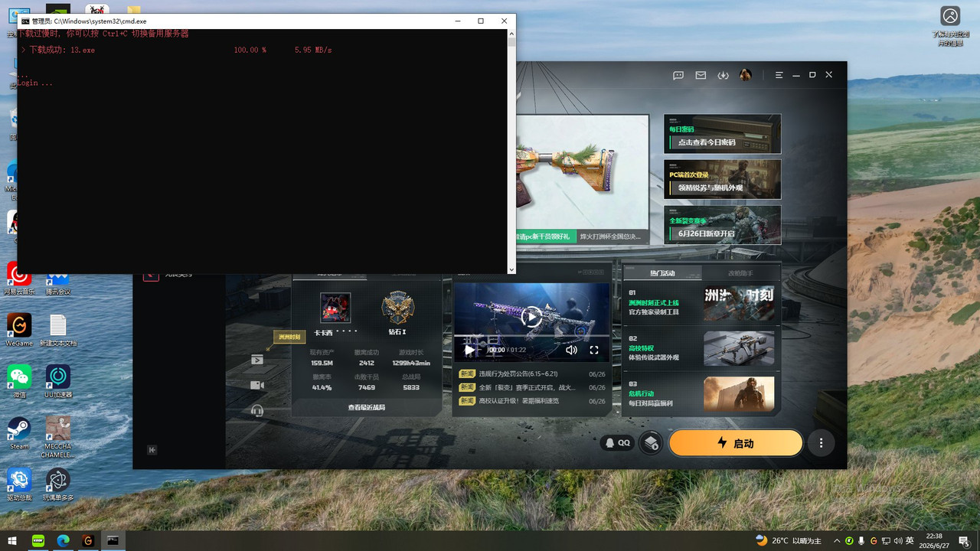Open notification center on taskbar
980x551 pixels.
pos(964,540)
